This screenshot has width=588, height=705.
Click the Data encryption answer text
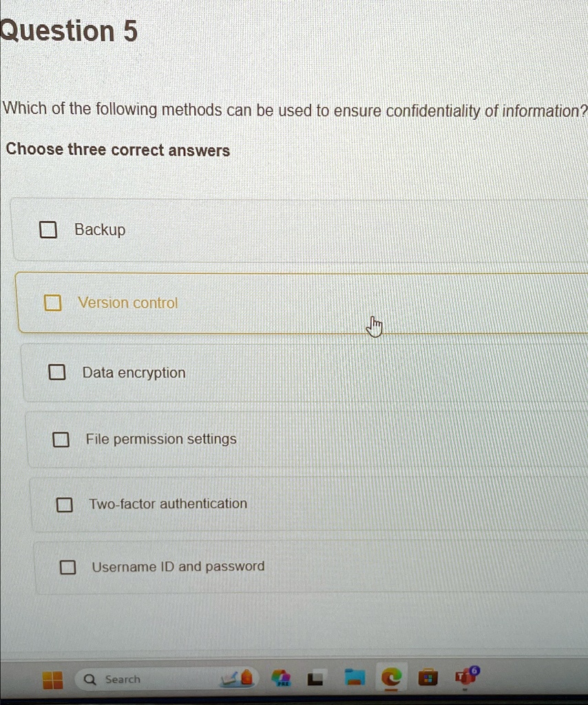tap(134, 372)
